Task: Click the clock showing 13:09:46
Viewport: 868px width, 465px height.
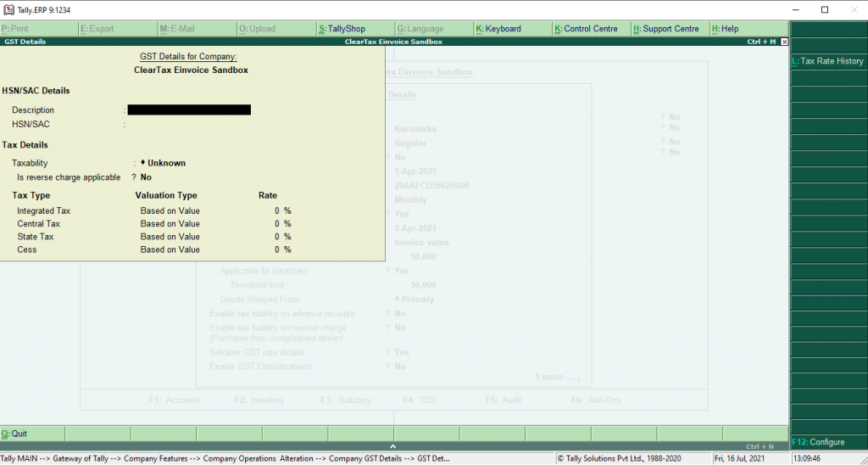Action: pos(807,458)
